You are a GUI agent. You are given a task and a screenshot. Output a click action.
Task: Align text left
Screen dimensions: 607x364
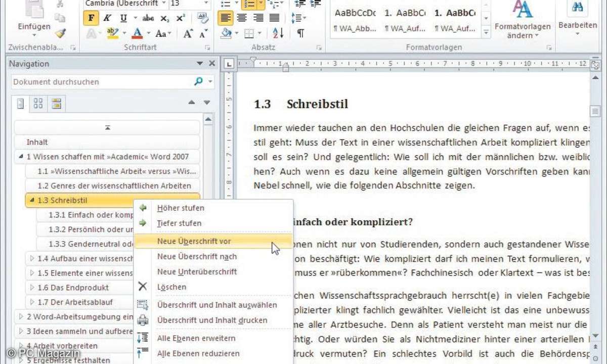pyautogui.click(x=226, y=18)
